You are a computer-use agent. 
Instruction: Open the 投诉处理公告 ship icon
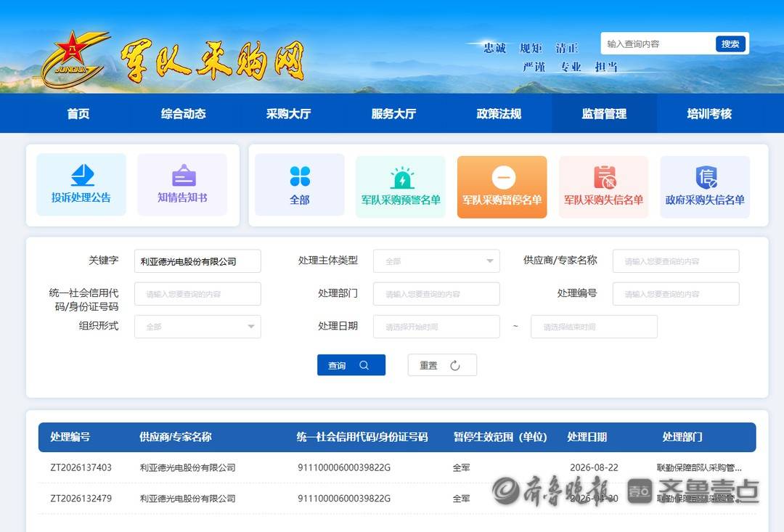coord(83,176)
